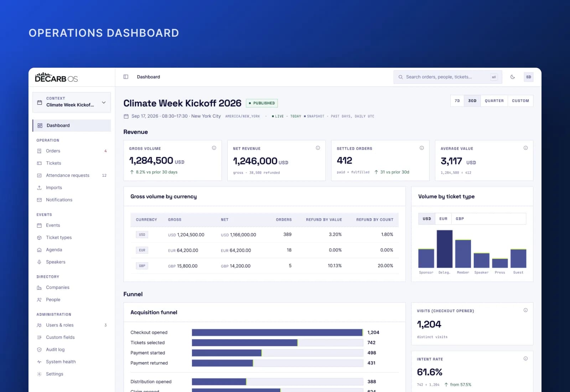Switch to dark mode moon icon
The image size is (570, 392).
(513, 77)
